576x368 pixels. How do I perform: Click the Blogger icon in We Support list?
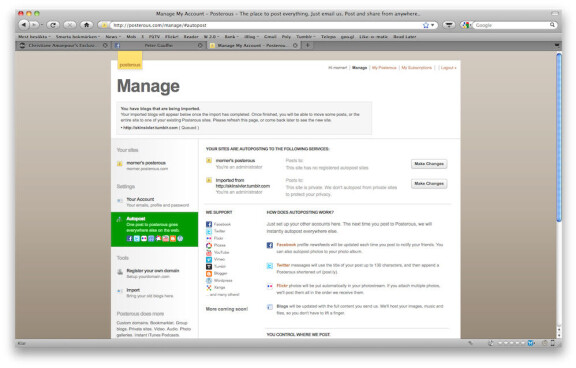pyautogui.click(x=209, y=274)
